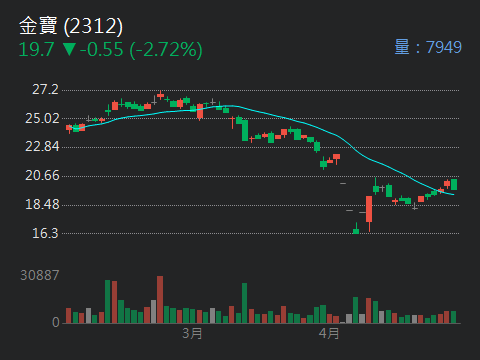Select the current price 19.7
This screenshot has width=480, height=360.
36,50
